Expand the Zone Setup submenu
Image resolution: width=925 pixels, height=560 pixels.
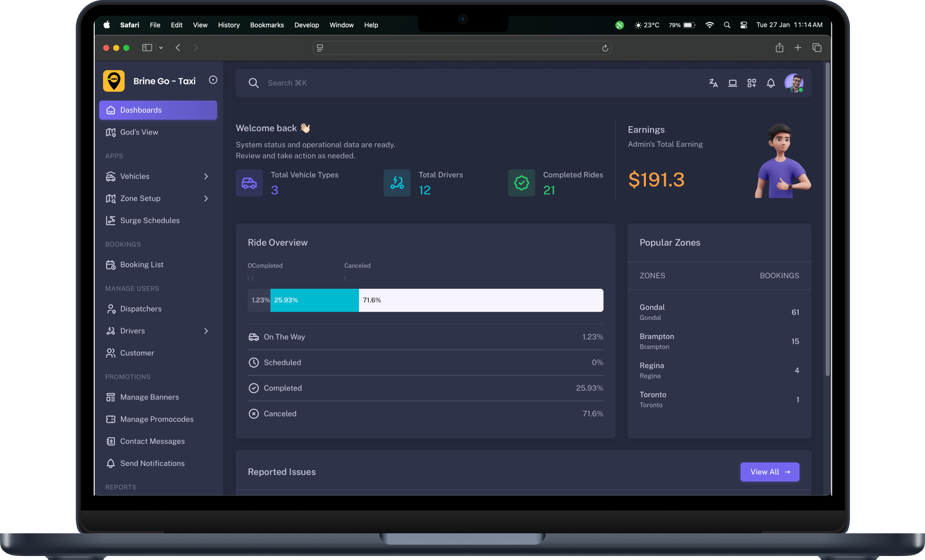206,198
